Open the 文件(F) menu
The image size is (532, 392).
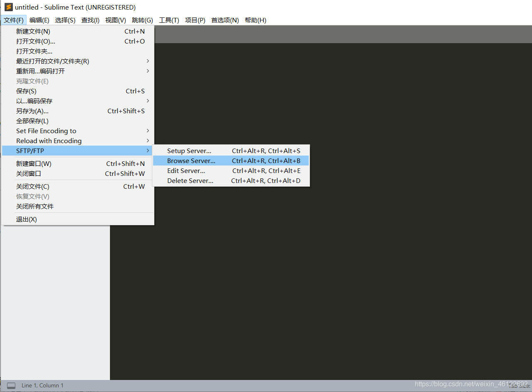(14, 20)
